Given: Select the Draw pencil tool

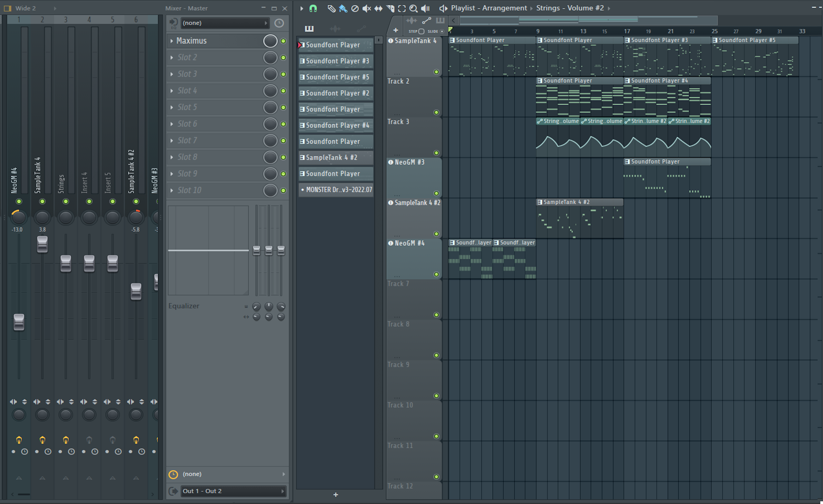Looking at the screenshot, I should (331, 8).
